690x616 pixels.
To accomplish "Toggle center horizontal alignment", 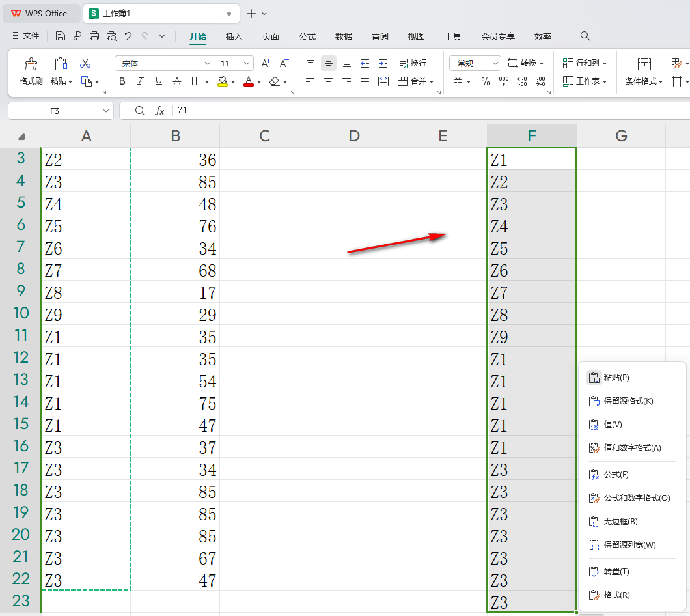I will pyautogui.click(x=328, y=81).
